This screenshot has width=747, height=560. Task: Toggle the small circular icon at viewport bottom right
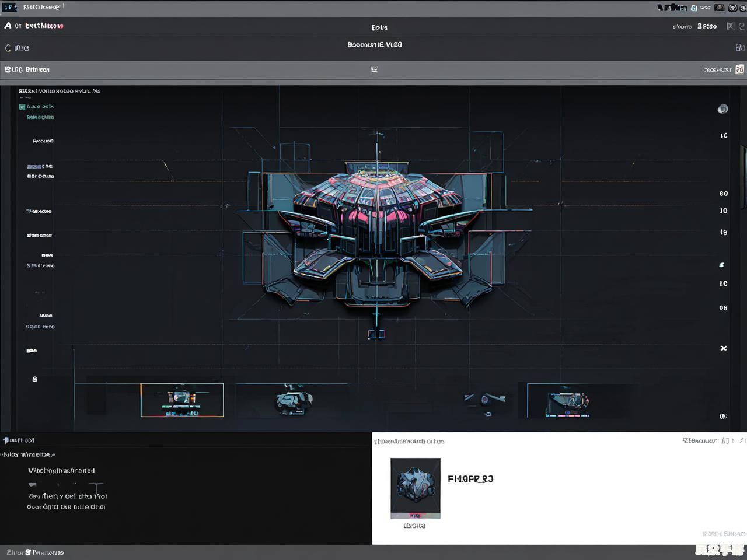point(723,416)
